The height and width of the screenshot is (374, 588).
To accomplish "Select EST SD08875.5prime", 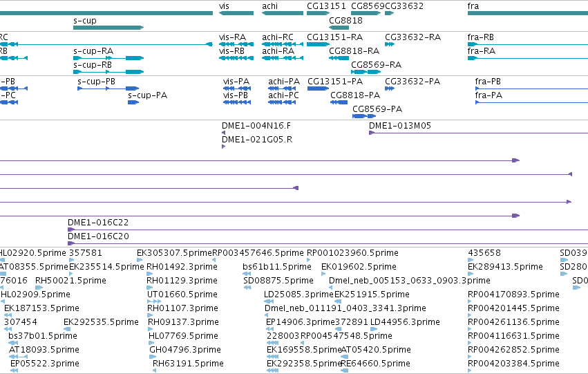I will click(x=247, y=288).
